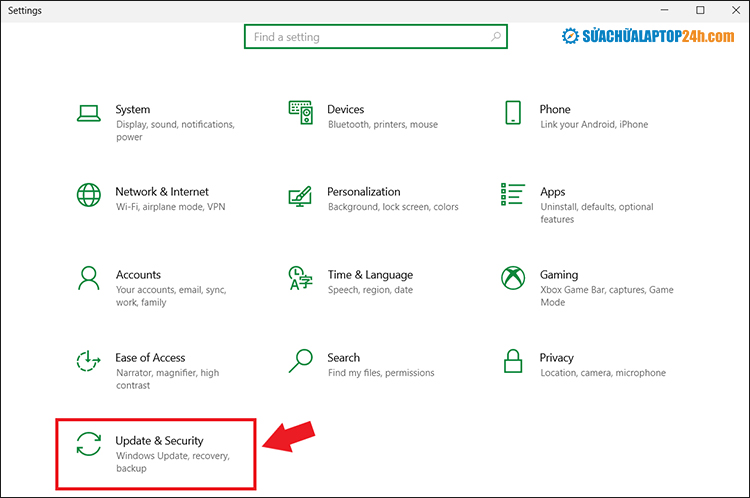Maximize the Settings window
The image size is (750, 498).
pos(700,10)
